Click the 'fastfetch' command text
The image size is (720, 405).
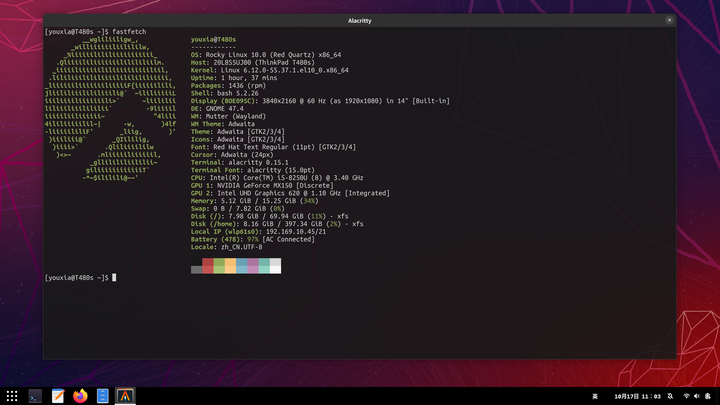129,32
